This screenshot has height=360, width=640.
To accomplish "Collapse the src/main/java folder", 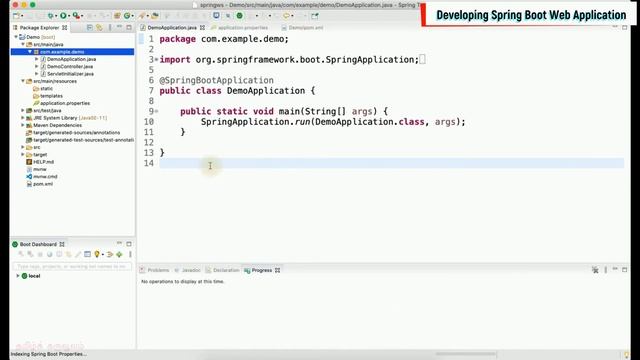I will tap(23, 44).
